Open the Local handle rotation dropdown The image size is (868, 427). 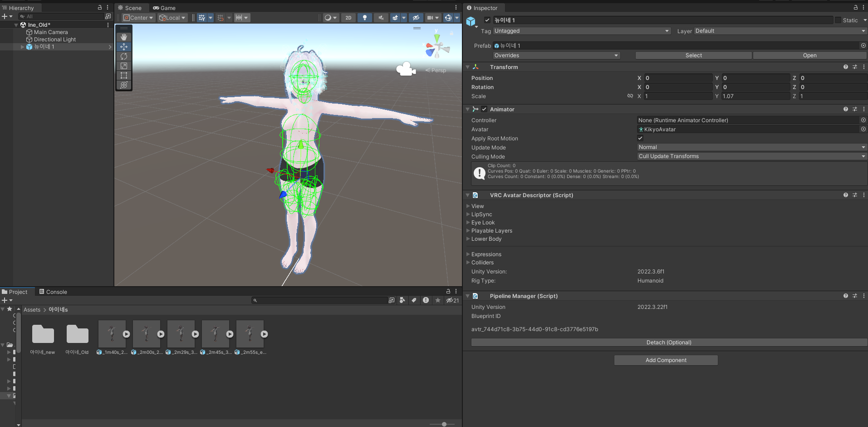point(172,18)
